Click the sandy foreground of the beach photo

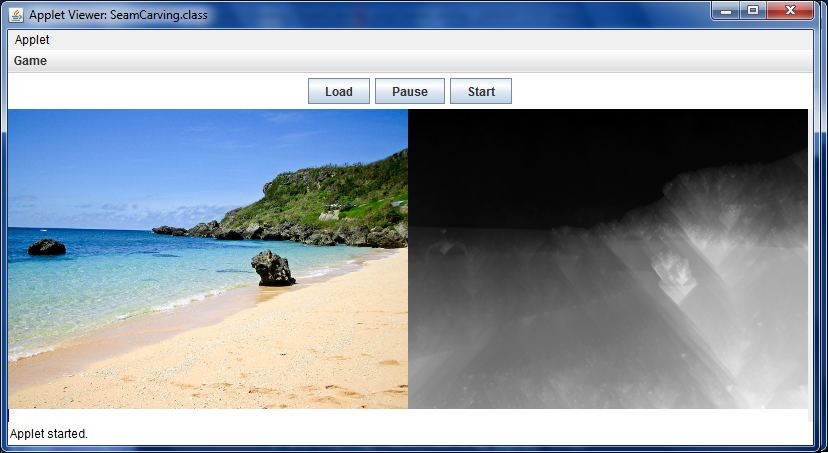[x=250, y=360]
